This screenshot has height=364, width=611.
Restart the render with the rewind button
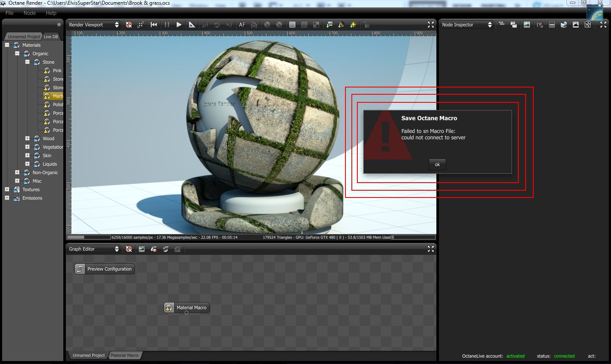coord(154,25)
